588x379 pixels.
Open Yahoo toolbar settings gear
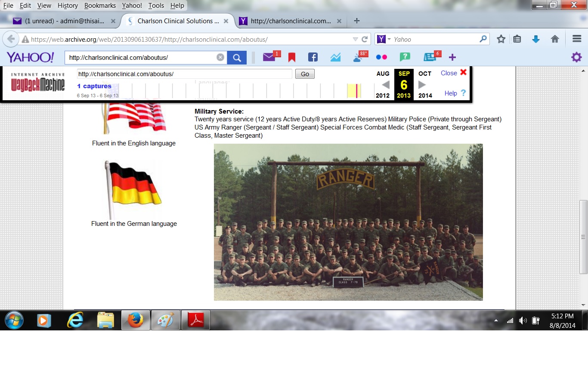click(x=576, y=57)
